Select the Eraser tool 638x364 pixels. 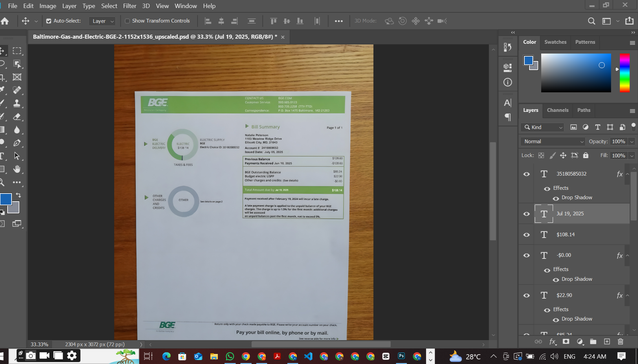17,116
